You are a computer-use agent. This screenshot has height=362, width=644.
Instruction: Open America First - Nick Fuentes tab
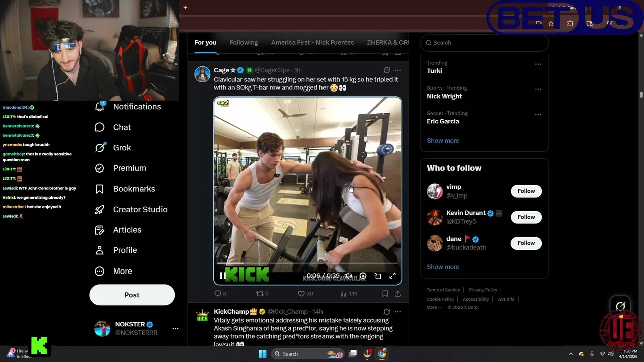pyautogui.click(x=312, y=43)
